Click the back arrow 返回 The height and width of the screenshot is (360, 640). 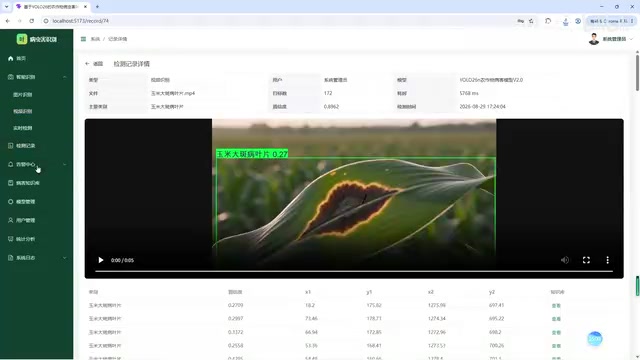[x=94, y=64]
